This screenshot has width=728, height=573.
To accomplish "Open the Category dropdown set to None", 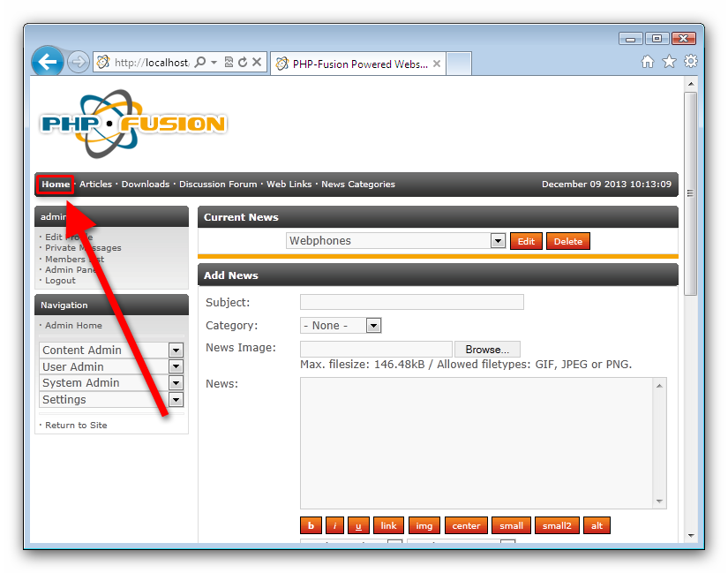I will pyautogui.click(x=373, y=326).
